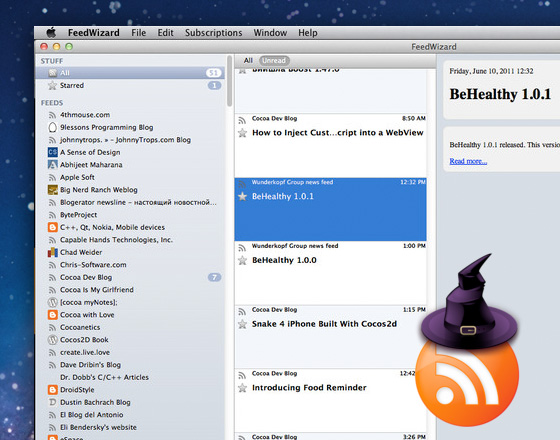
Task: Select the johnnytrops JohnnyTrops.com Blog feed
Action: (130, 140)
